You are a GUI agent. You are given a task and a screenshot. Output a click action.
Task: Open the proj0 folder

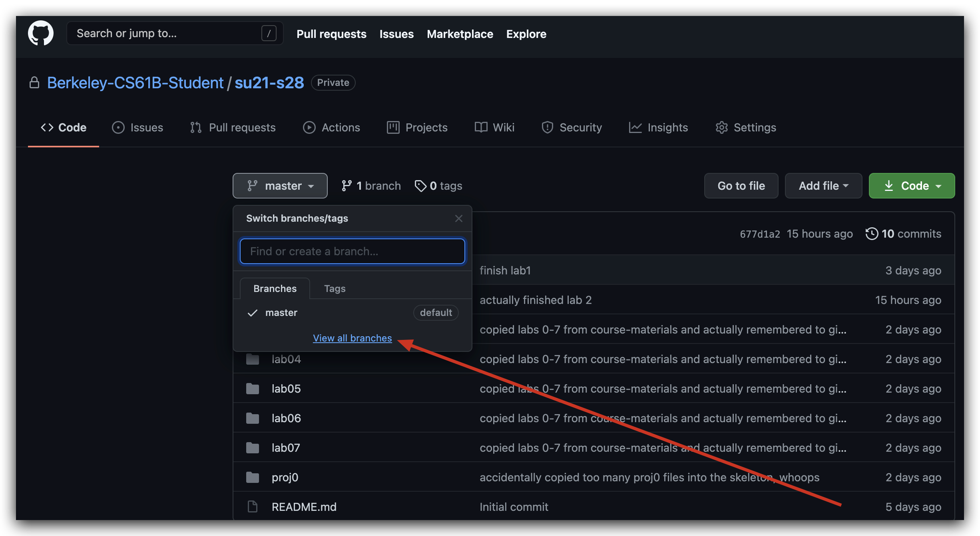285,477
